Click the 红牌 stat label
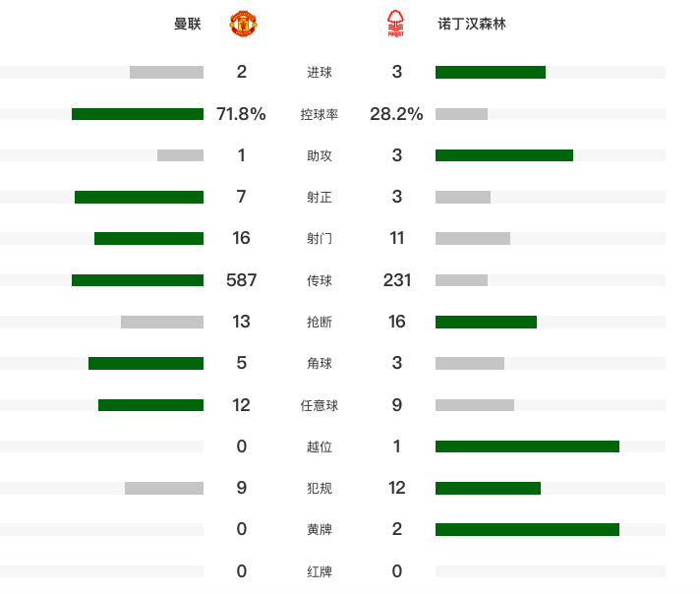 tap(320, 571)
